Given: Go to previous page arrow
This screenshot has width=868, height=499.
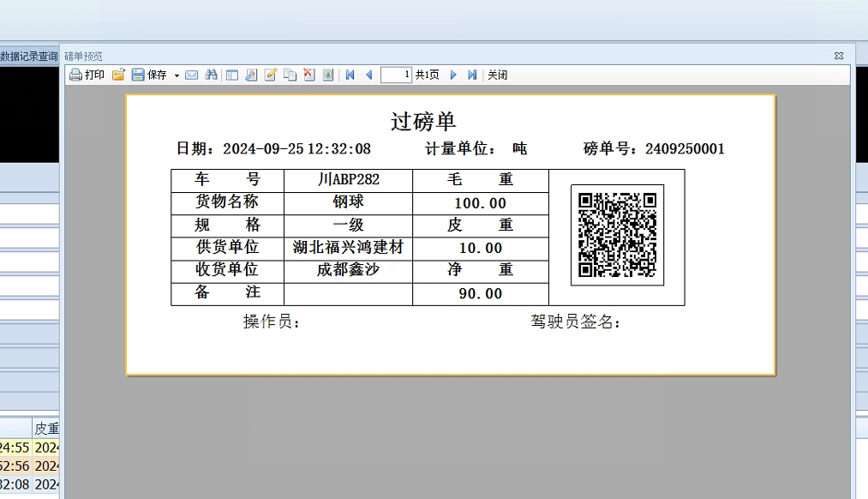Looking at the screenshot, I should point(369,75).
